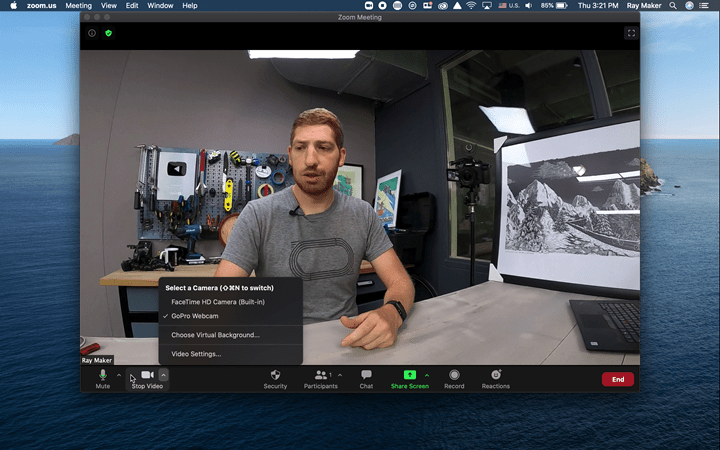Open clock showing Thu 3:21 PM
Viewport: 720px width, 450px height.
point(598,6)
